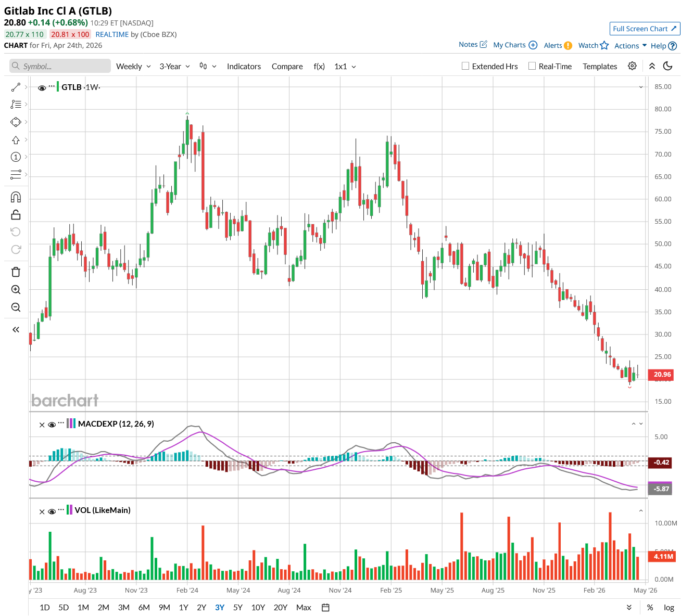Collapse the left drawing toolbar
This screenshot has width=681, height=616.
[x=16, y=329]
